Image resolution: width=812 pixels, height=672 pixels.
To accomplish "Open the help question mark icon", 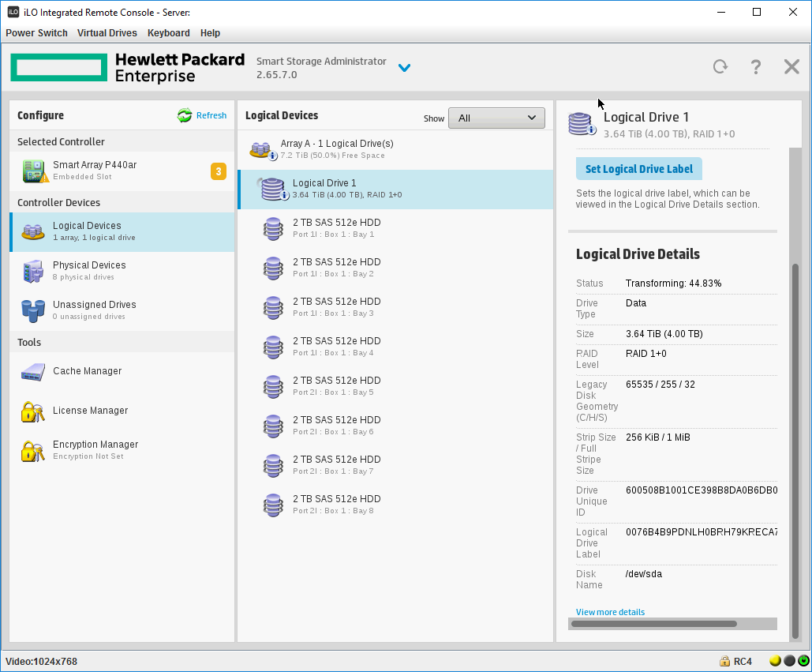I will click(x=756, y=67).
